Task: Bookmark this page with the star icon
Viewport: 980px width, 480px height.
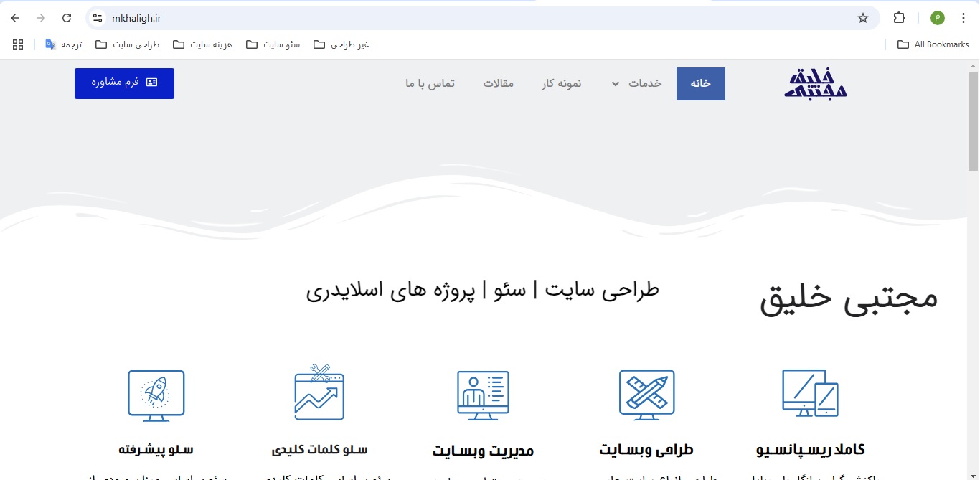Action: tap(863, 17)
